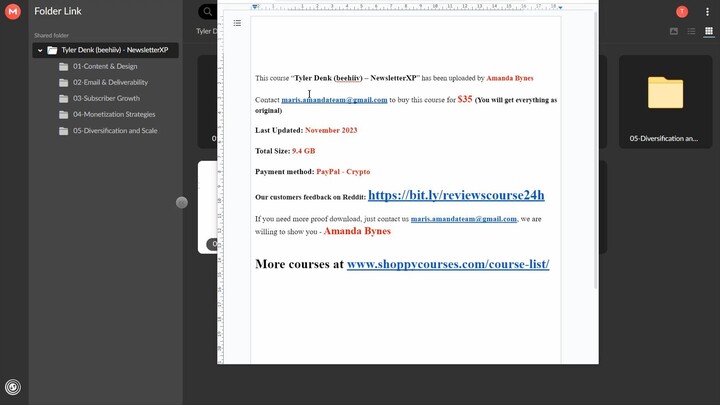Open the 05-Diversification folder thumbnail
Screen dimensions: 720x405
pos(665,100)
